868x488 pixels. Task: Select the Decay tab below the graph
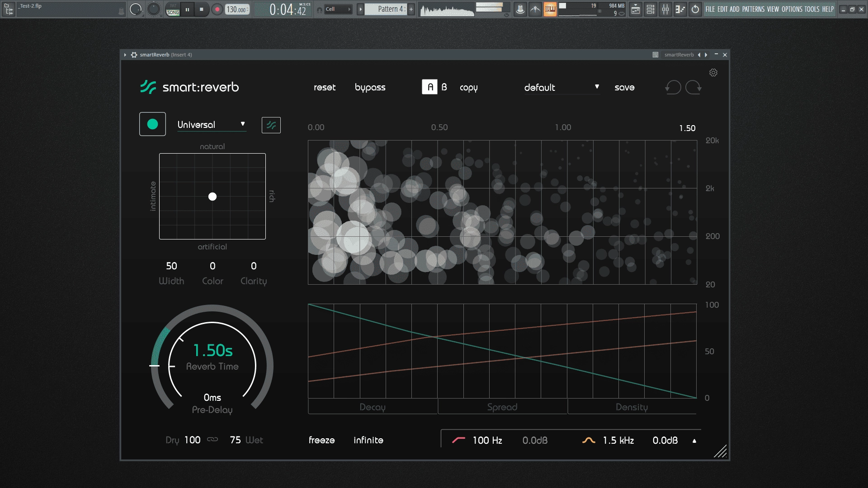pyautogui.click(x=373, y=407)
